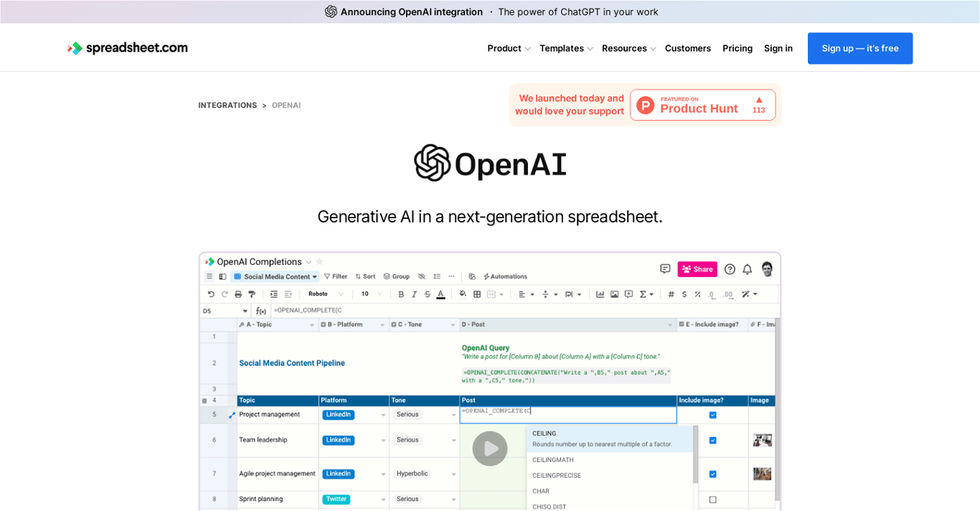Click the strikethrough S formatting icon
Viewport: 980px width, 511px height.
(428, 294)
